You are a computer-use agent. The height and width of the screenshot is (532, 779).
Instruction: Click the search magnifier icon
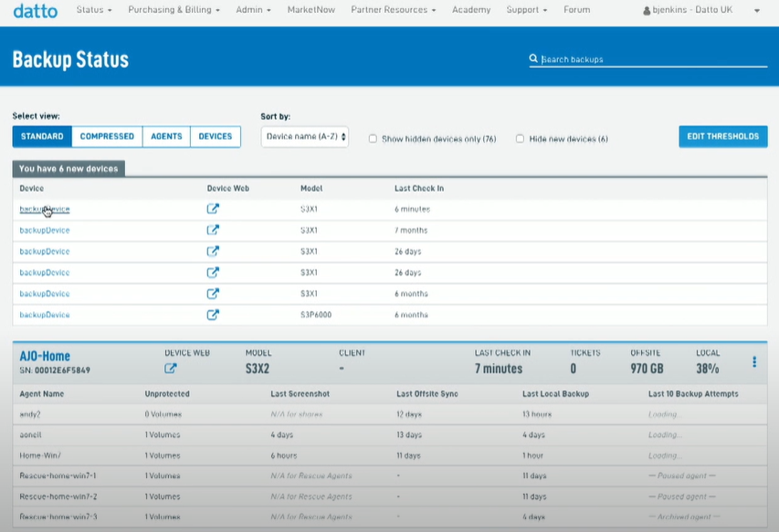coord(533,58)
